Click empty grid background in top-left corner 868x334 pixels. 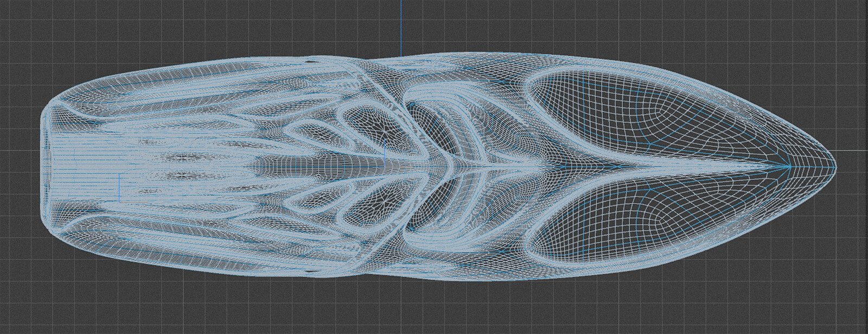22,22
